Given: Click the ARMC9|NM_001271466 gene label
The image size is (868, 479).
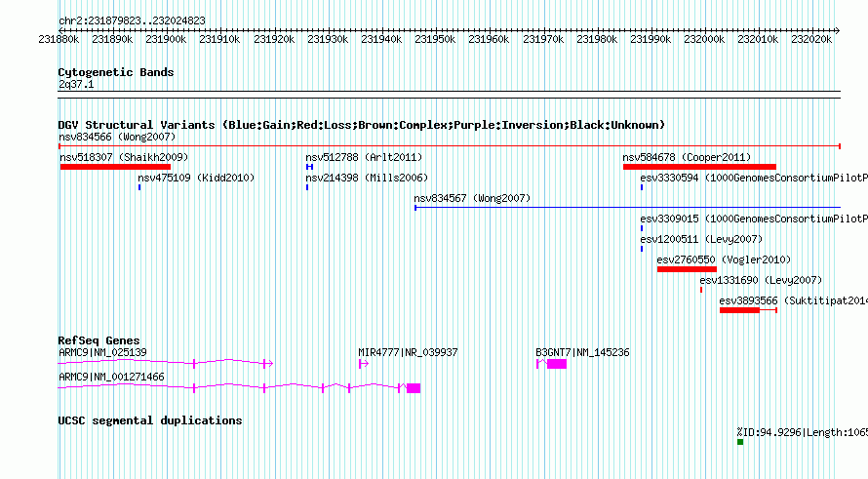Looking at the screenshot, I should click(111, 377).
